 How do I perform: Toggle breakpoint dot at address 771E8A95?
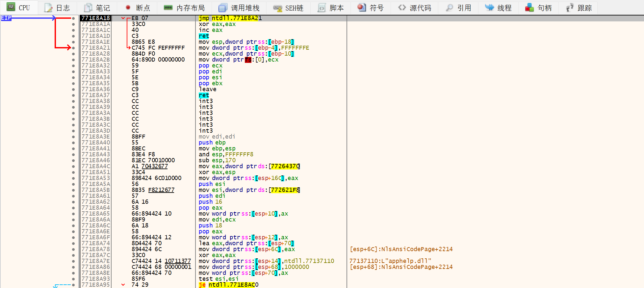73,285
